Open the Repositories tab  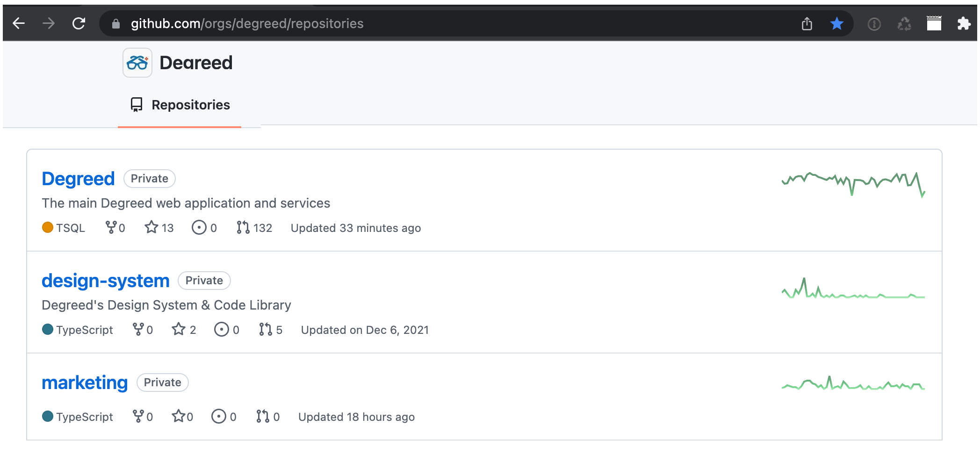point(180,105)
